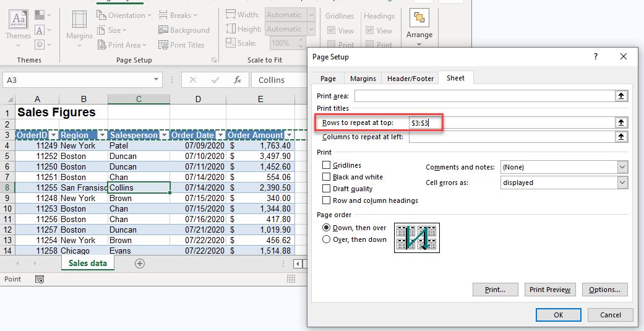Click the Help question mark in dialog

pyautogui.click(x=596, y=57)
